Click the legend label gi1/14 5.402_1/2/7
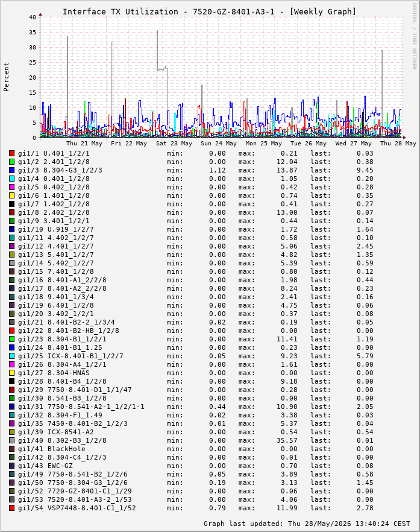The image size is (420, 532). click(55, 263)
